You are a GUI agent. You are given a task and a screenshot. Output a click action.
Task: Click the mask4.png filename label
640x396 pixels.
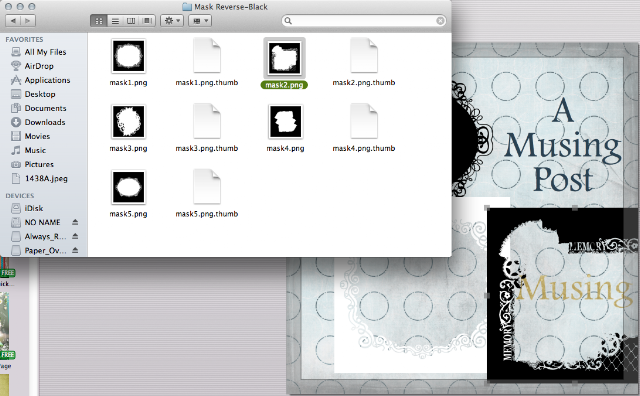click(x=285, y=148)
